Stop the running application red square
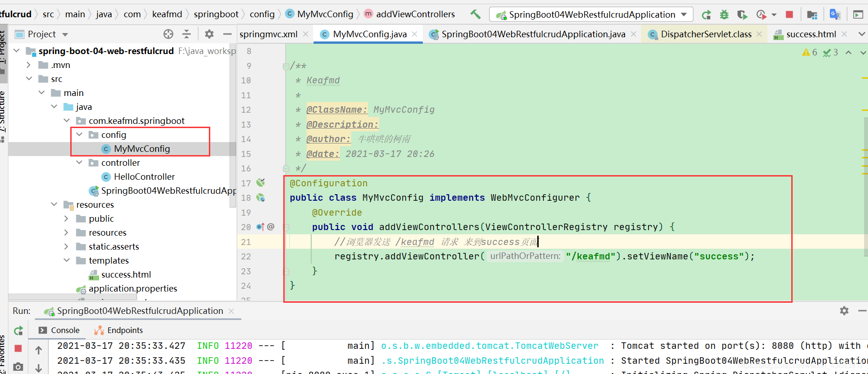Viewport: 868px width, 374px height. (x=789, y=14)
